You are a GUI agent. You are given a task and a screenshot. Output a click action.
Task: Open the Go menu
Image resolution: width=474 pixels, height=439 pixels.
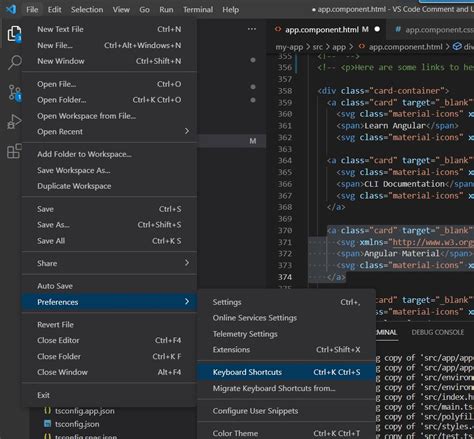(x=144, y=10)
